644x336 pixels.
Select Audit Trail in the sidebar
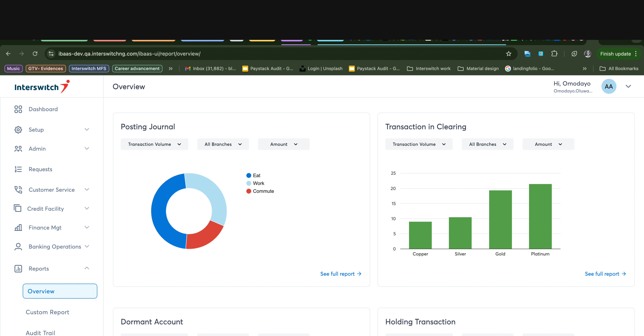(41, 333)
